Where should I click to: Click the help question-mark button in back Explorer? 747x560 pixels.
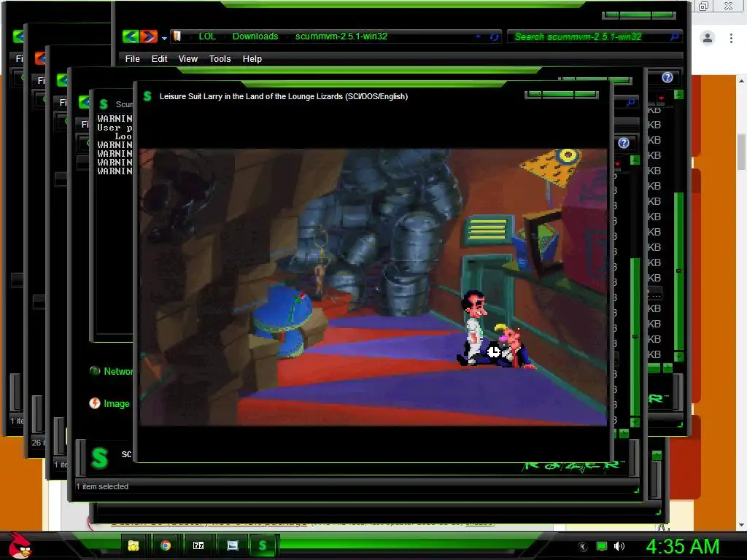(667, 77)
